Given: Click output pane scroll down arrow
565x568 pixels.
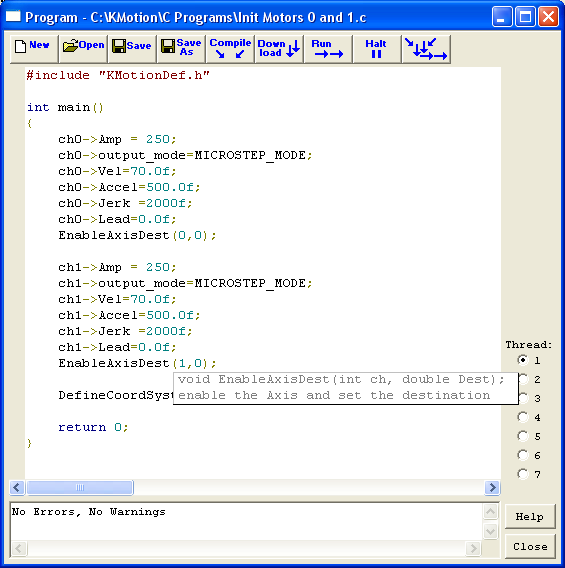Looking at the screenshot, I should 490,531.
